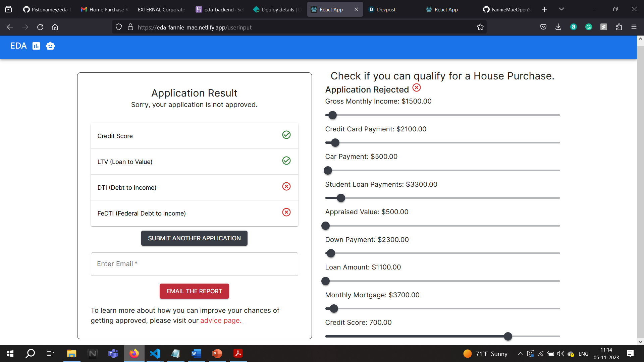Click the EDA bar chart icon
The height and width of the screenshot is (362, 644).
(36, 46)
